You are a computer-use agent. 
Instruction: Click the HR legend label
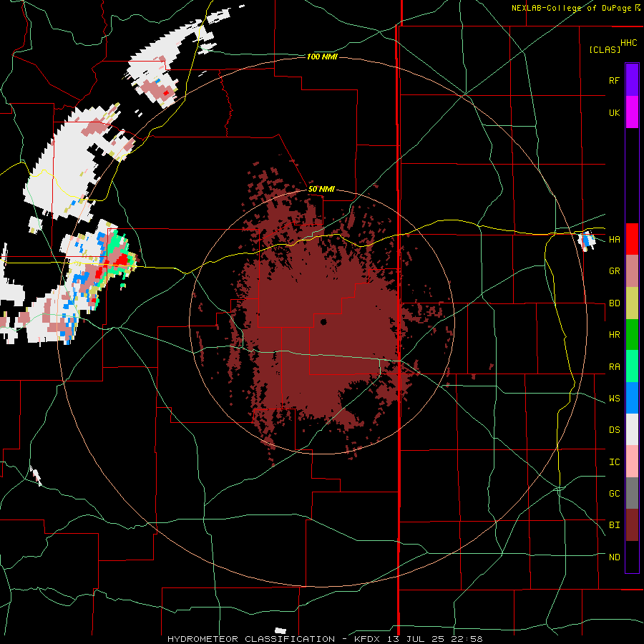click(614, 335)
